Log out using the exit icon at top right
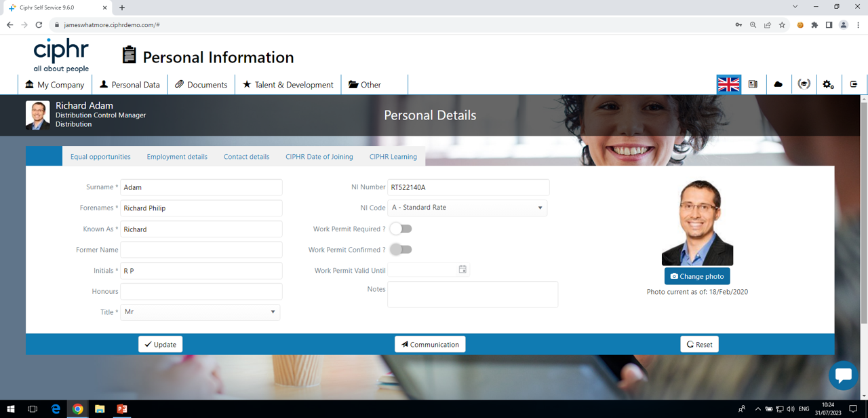The height and width of the screenshot is (418, 868). (x=853, y=84)
